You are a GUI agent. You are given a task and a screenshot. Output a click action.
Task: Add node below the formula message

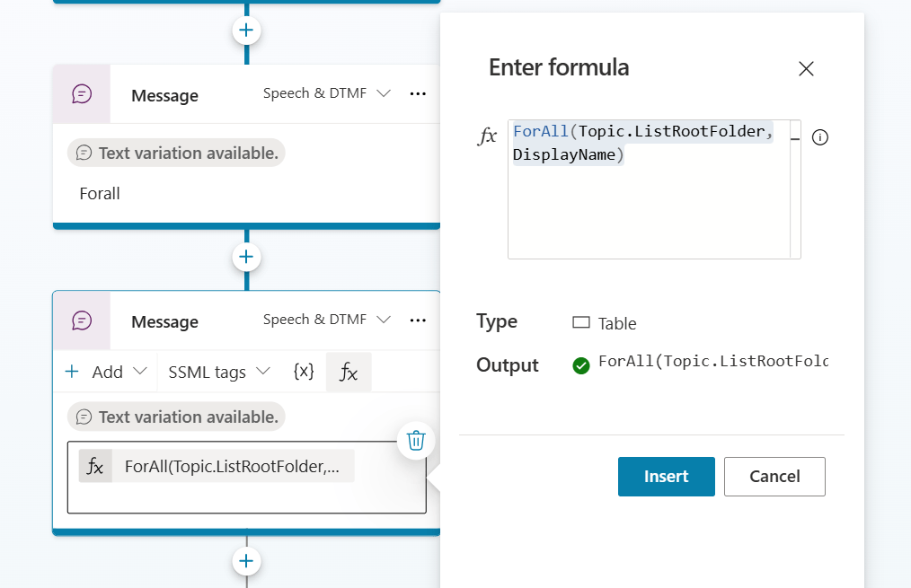click(x=246, y=561)
